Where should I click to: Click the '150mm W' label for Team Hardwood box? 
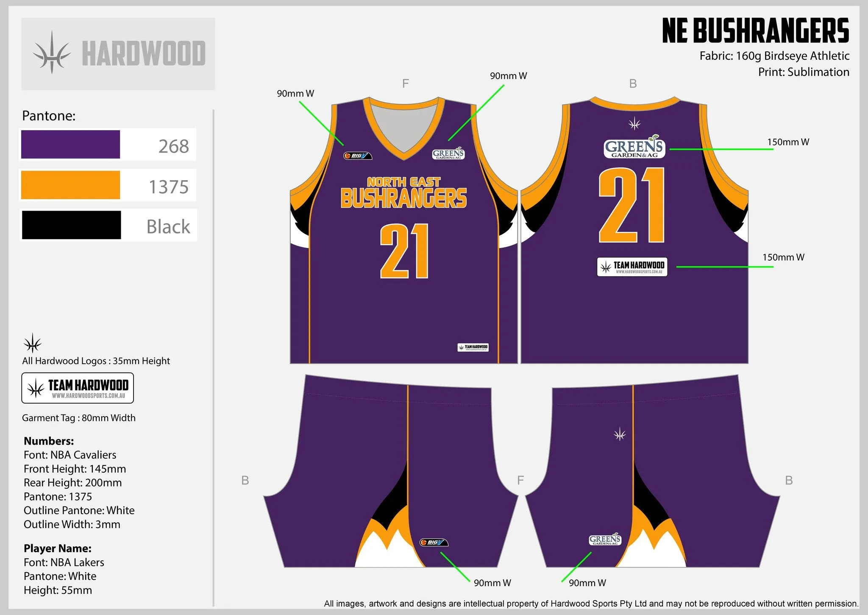784,257
